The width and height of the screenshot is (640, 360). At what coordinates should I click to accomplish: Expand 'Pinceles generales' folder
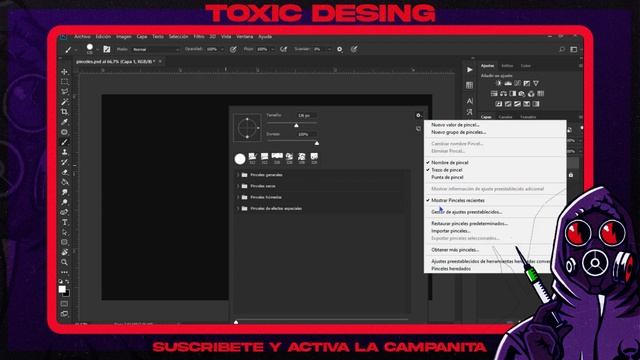click(238, 175)
